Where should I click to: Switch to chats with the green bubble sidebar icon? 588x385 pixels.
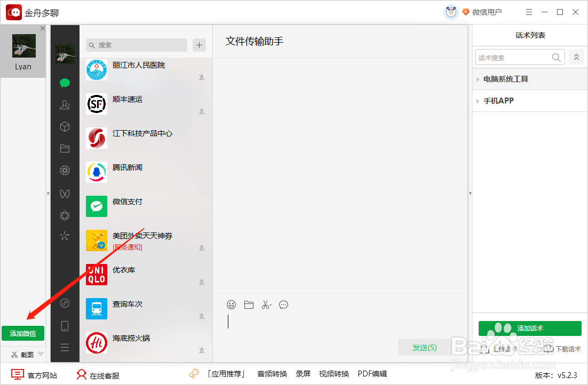coord(65,83)
